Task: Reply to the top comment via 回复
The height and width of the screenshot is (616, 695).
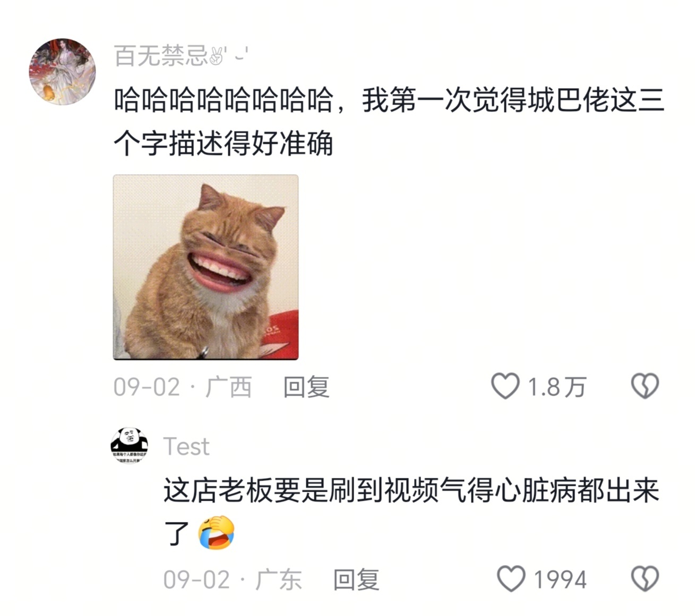Action: pos(306,387)
